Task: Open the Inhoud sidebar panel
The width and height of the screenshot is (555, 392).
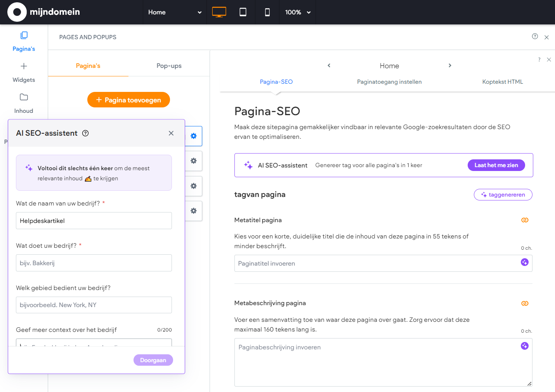Action: point(24,104)
